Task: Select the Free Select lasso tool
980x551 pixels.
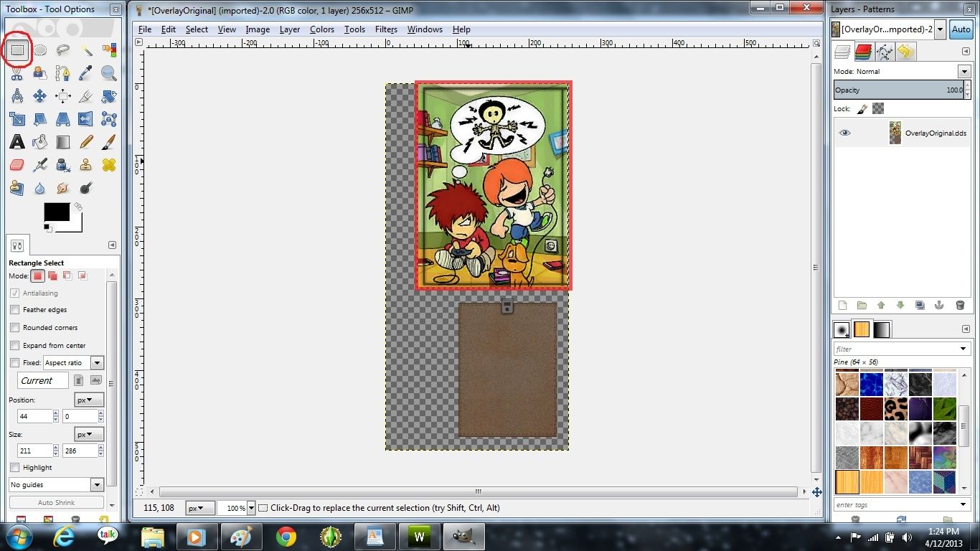Action: tap(63, 50)
